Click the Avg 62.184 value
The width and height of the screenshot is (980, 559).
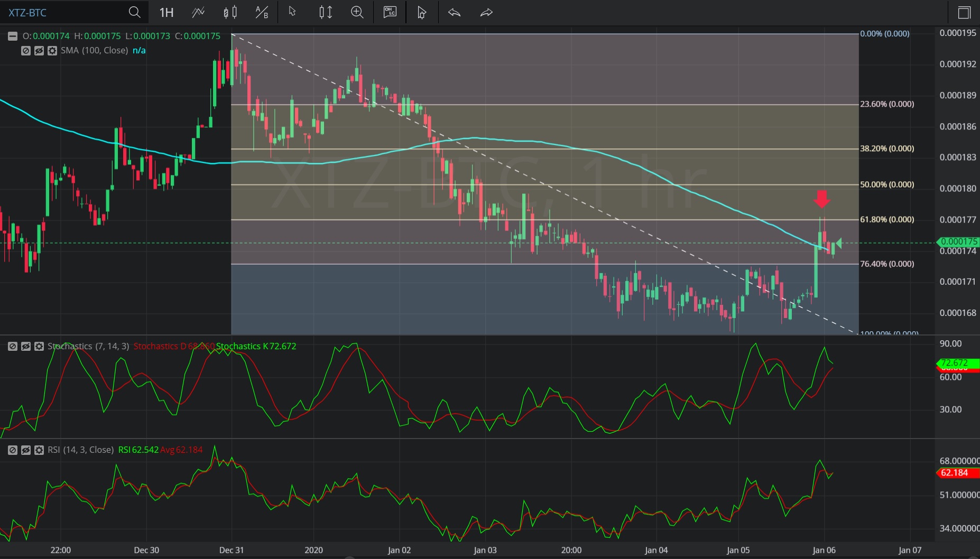point(181,450)
